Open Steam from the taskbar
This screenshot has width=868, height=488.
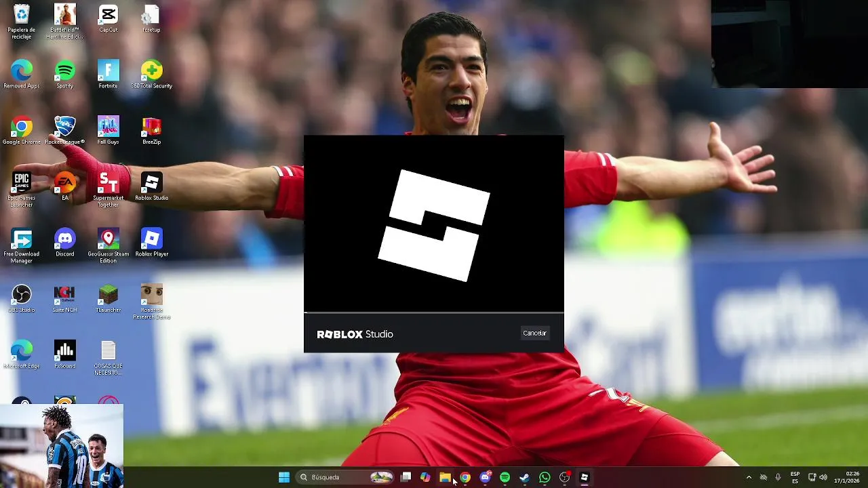(525, 477)
